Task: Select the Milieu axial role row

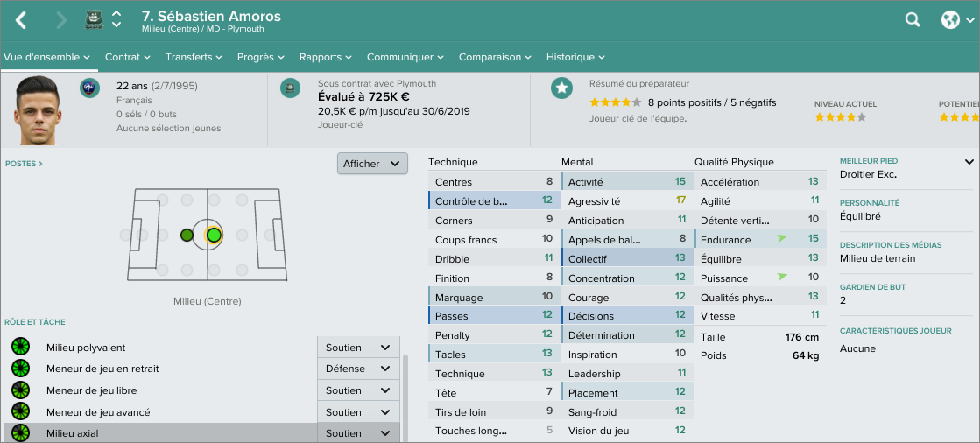Action: 158,433
